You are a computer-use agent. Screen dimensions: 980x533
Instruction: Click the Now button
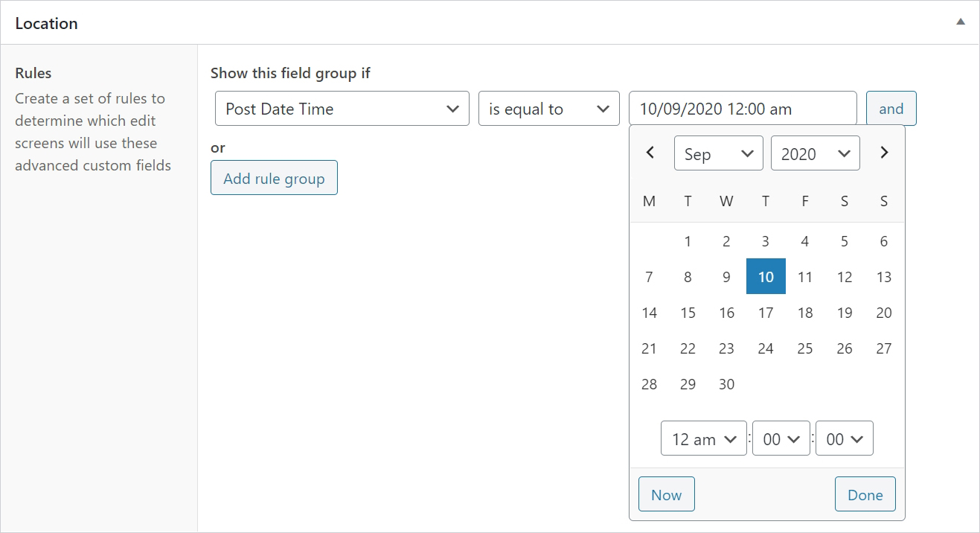[667, 494]
